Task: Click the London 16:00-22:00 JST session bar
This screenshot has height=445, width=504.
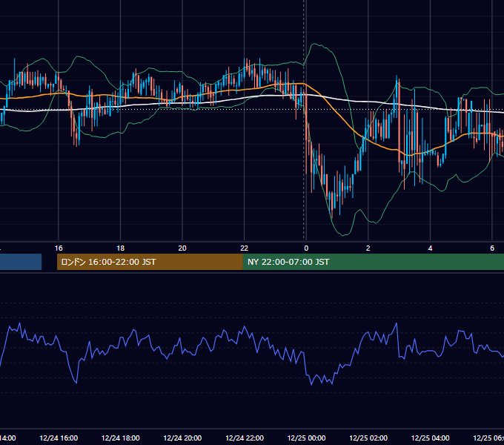Action: [150, 262]
